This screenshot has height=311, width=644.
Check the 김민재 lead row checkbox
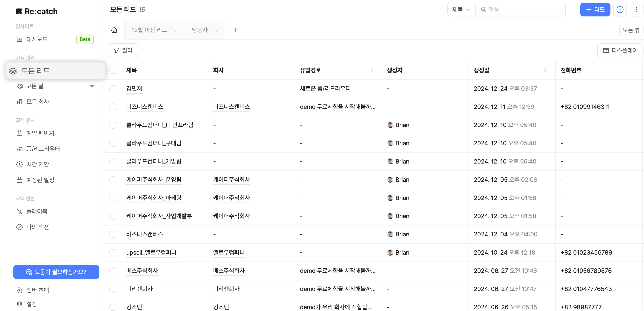coord(113,88)
